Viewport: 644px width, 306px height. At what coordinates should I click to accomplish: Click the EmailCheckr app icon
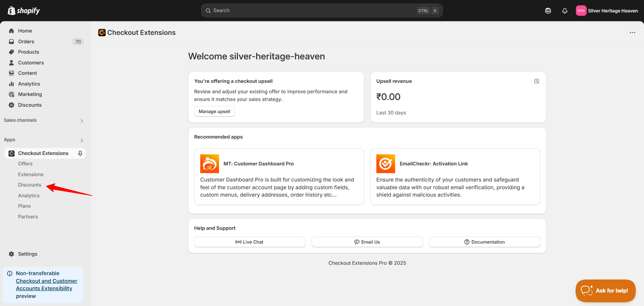[x=386, y=164]
